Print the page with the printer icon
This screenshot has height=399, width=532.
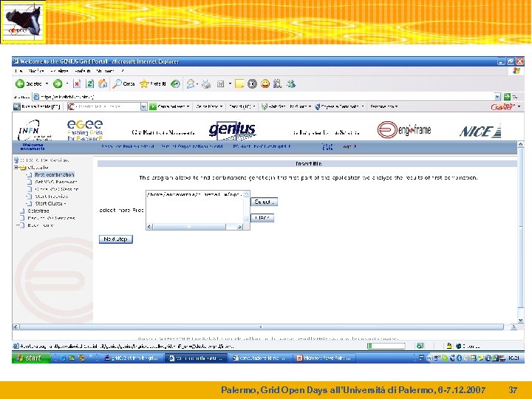click(x=206, y=83)
